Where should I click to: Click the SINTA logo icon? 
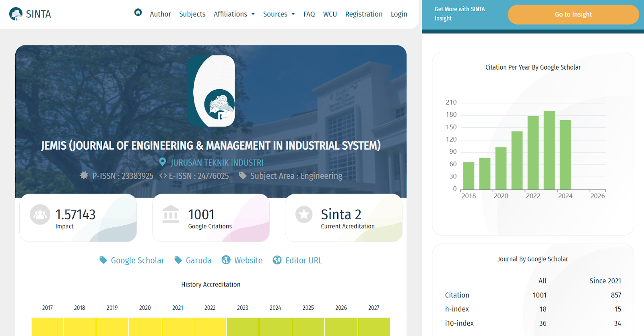pyautogui.click(x=16, y=14)
